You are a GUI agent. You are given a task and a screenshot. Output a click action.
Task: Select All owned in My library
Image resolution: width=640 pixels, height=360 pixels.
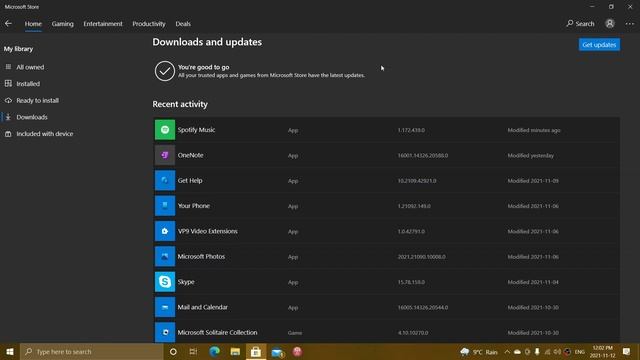(30, 67)
